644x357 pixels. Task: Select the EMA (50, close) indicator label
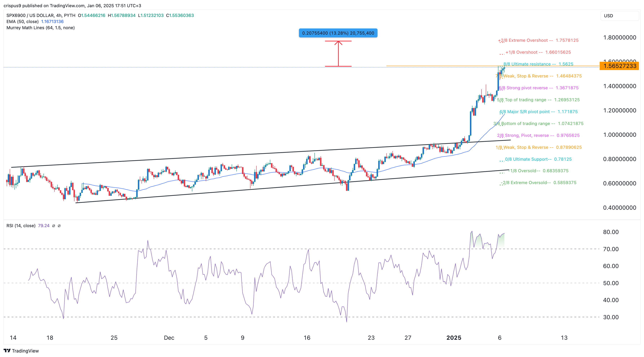23,22
